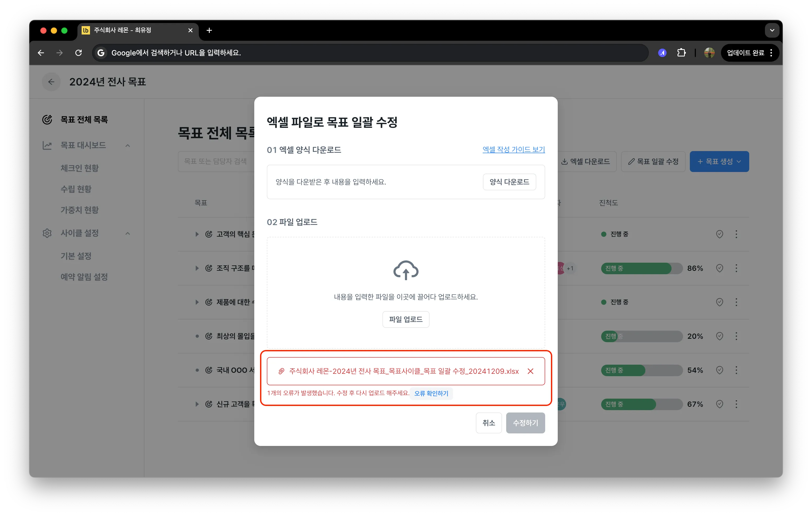Open 오류 확인하기 error details link
This screenshot has width=812, height=516.
click(x=431, y=393)
